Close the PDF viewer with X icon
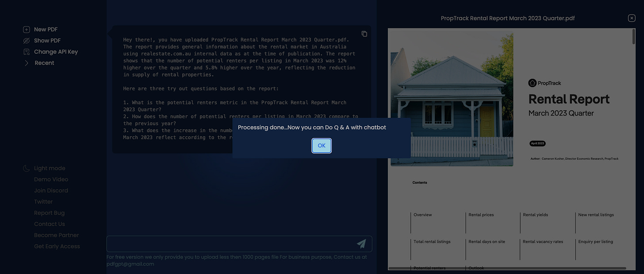 [632, 18]
